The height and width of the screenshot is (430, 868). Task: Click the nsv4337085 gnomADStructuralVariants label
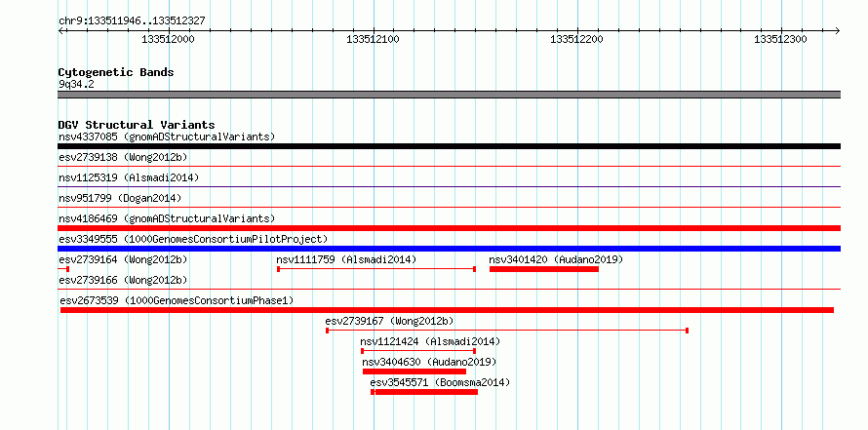click(x=167, y=137)
